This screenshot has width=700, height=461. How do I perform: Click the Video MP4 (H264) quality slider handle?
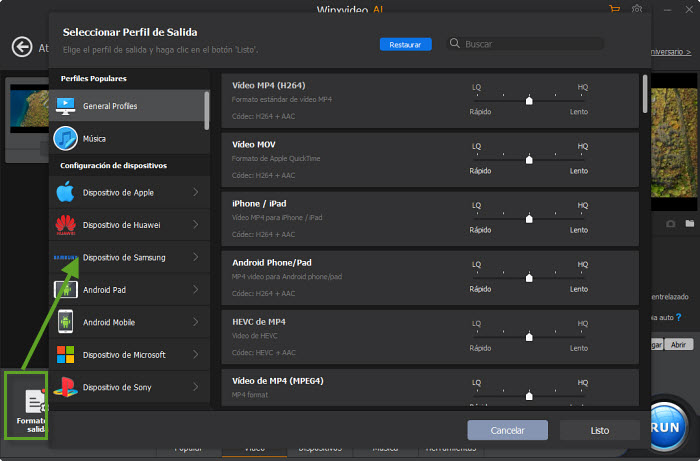tap(529, 100)
